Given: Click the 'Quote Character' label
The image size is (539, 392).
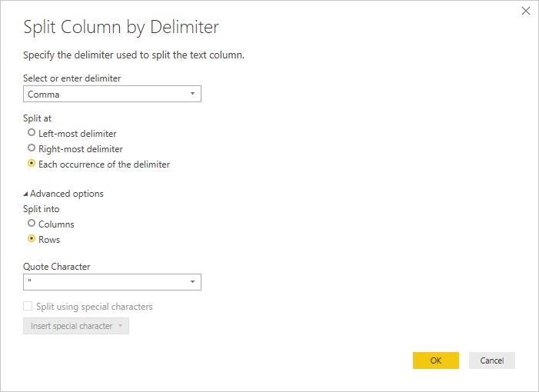Looking at the screenshot, I should 57,267.
